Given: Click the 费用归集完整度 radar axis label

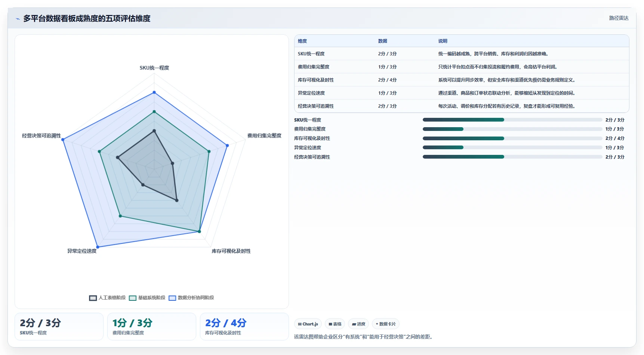Looking at the screenshot, I should (264, 136).
